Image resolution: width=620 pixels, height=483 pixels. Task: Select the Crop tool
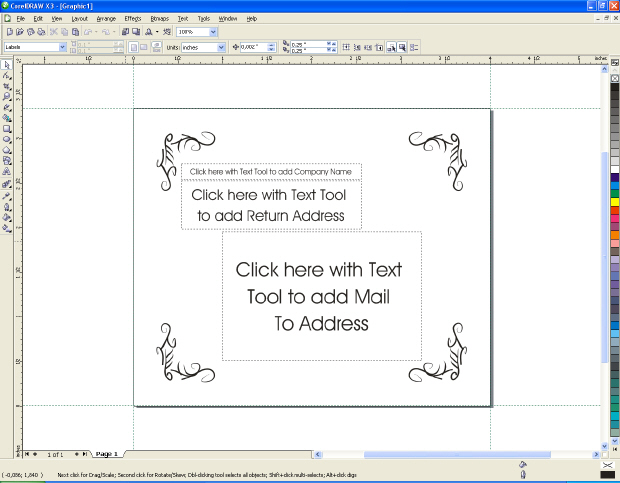point(6,86)
